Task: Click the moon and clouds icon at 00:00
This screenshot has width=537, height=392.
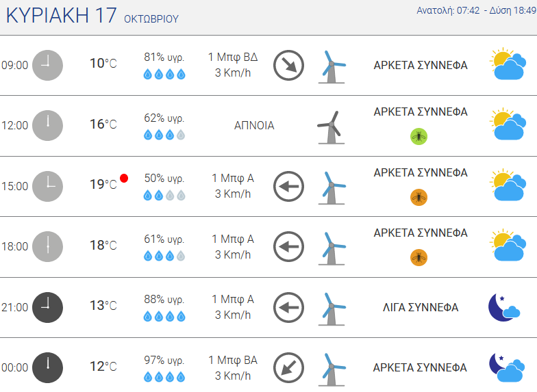Action: click(507, 368)
